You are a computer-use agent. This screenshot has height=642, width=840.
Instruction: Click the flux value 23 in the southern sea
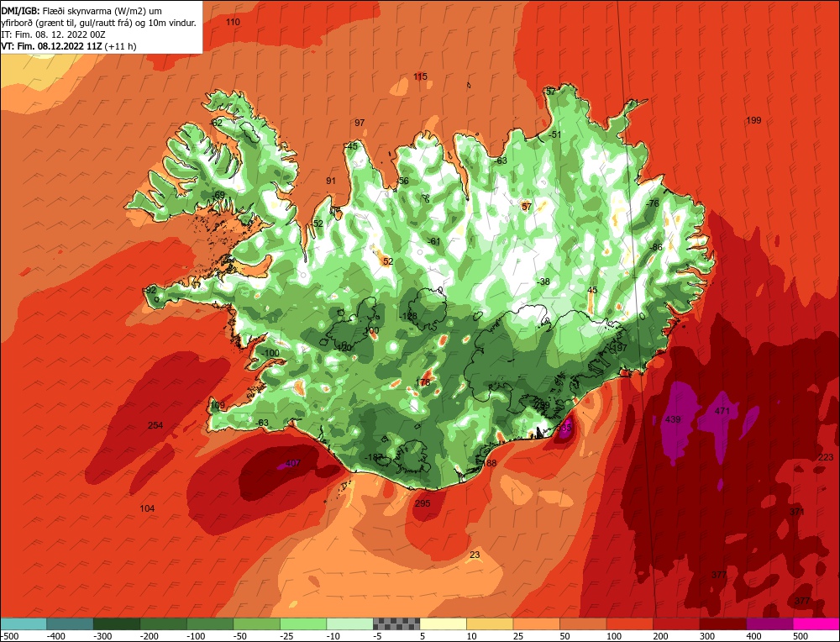pos(475,555)
